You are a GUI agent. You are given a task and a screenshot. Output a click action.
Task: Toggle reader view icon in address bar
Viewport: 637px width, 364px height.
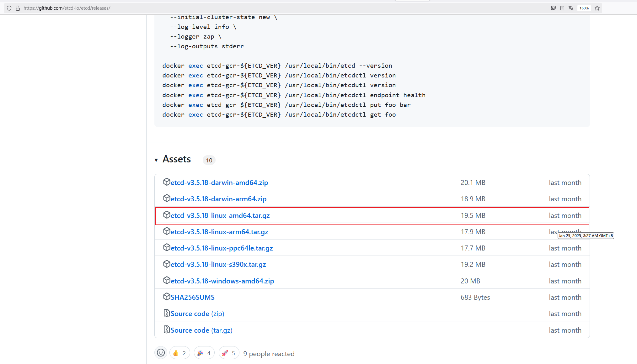[x=562, y=8]
